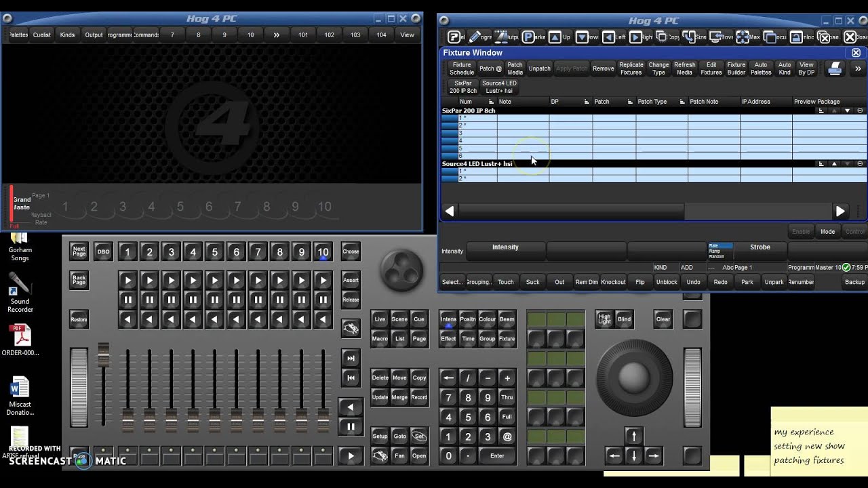Image resolution: width=868 pixels, height=488 pixels.
Task: Click the pig key above skip buttons
Action: click(x=351, y=329)
